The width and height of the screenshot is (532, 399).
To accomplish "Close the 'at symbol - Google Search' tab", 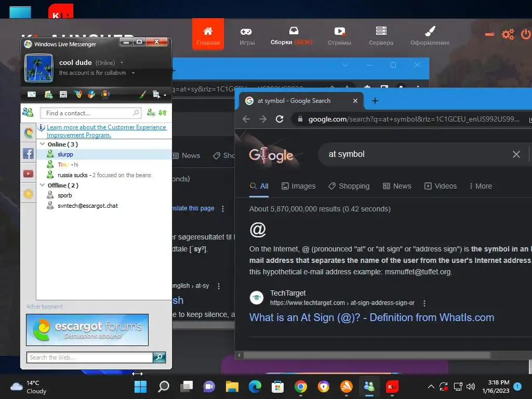I will [x=355, y=101].
